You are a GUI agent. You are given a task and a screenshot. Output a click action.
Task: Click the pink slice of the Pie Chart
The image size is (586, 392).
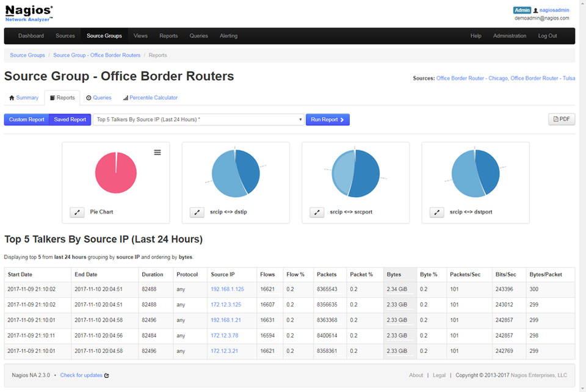(x=116, y=172)
